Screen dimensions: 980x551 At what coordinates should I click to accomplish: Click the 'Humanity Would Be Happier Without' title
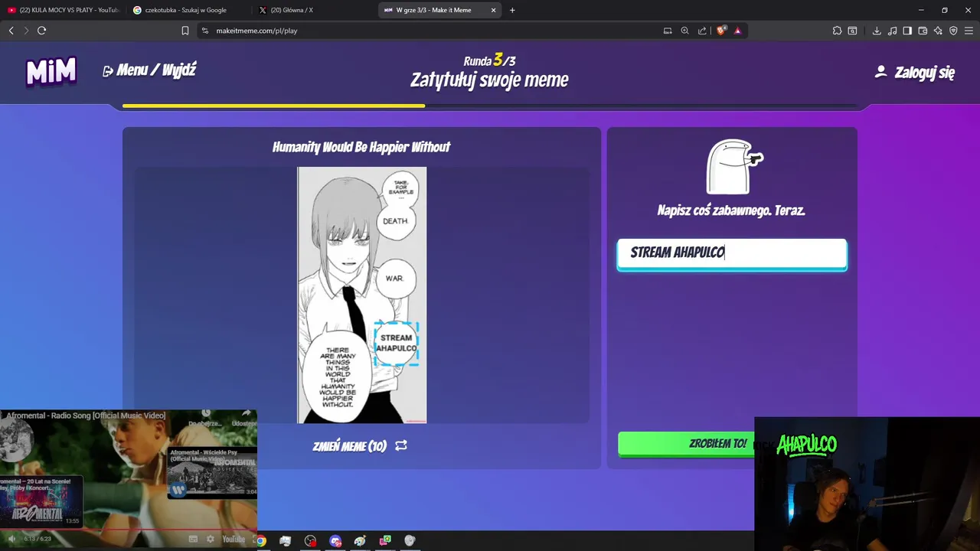coord(361,147)
